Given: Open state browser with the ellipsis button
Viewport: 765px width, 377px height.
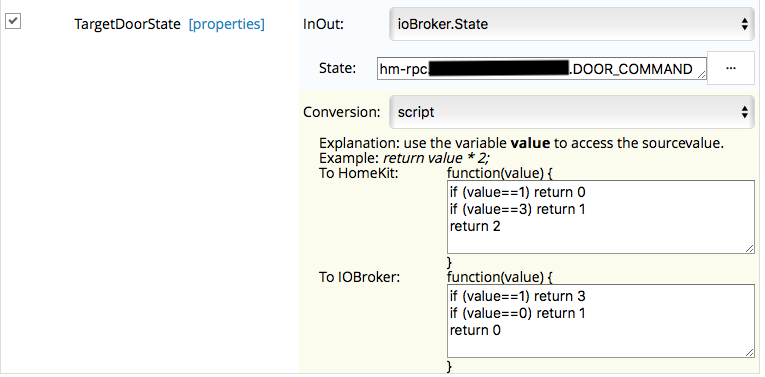Looking at the screenshot, I should 731,68.
